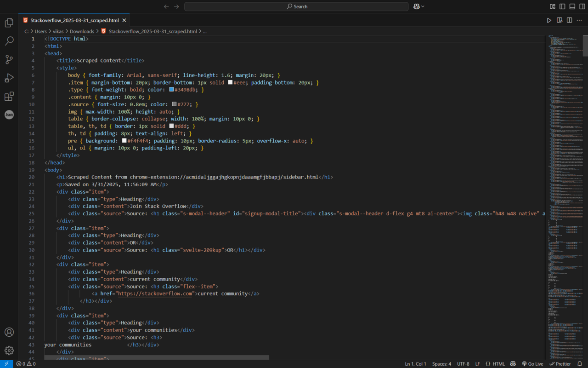Open the dropdown arrow next to the Copilot icon

[423, 6]
